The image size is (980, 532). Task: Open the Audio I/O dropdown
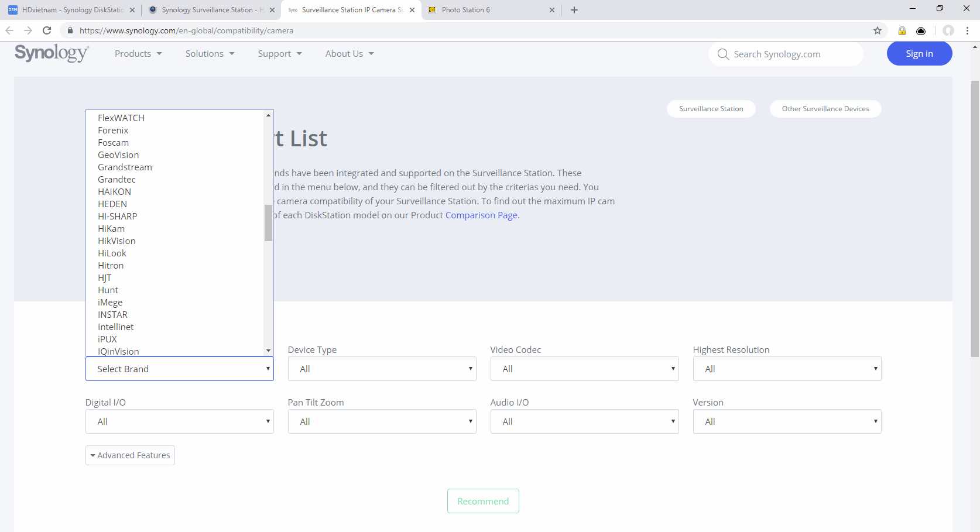coord(584,421)
